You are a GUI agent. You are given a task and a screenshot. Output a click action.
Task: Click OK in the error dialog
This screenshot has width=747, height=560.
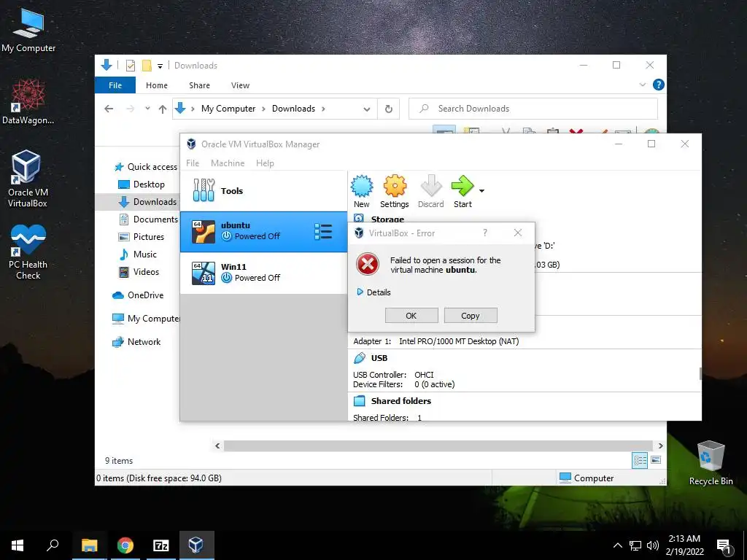[411, 316]
